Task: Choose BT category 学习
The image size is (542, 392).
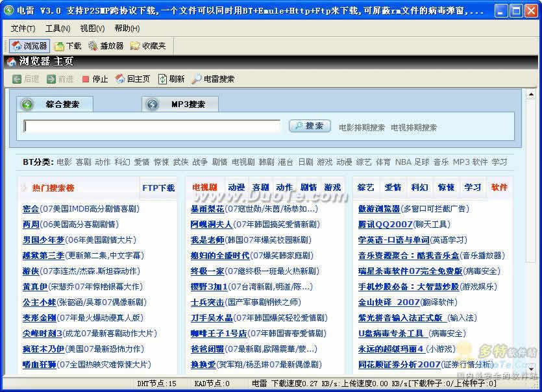Action: [x=499, y=162]
